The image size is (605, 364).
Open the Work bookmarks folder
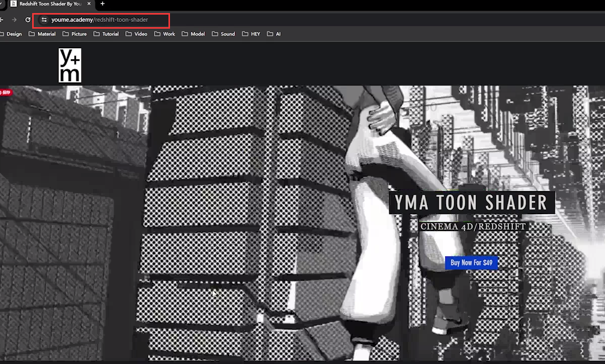165,34
